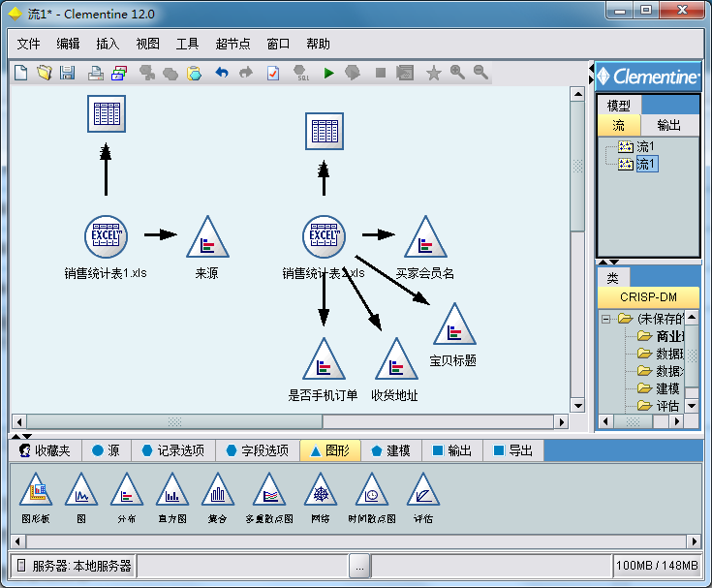This screenshot has width=712, height=588.
Task: Pick the 集合 collection node from the palette
Action: coord(218,490)
